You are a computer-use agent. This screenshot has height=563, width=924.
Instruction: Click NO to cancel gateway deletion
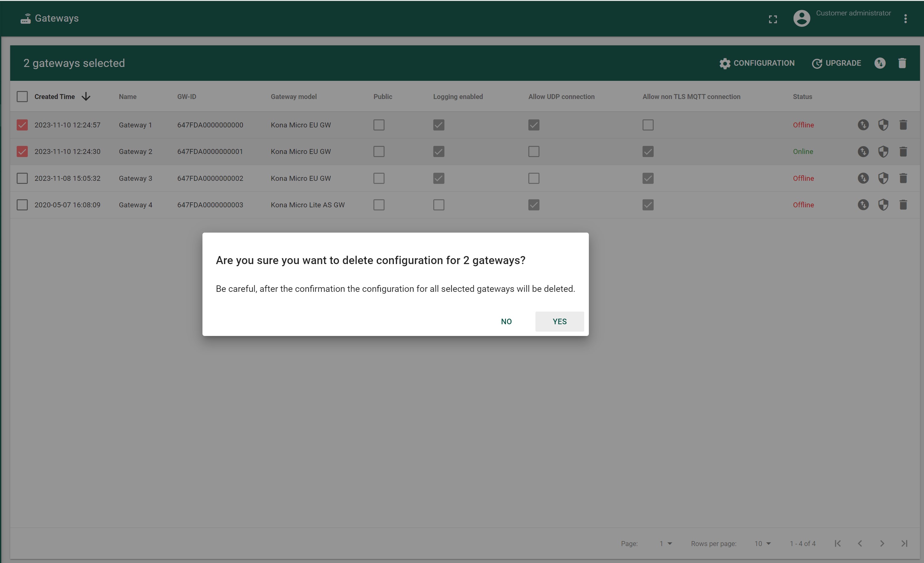(x=506, y=321)
